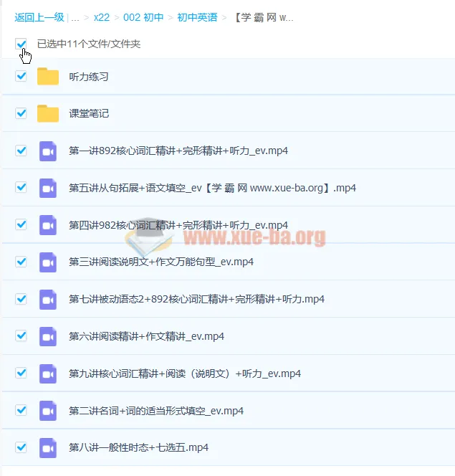Uncheck the 第四讲982核心词汇精讲 file checkbox
This screenshot has height=476, width=455.
click(21, 224)
